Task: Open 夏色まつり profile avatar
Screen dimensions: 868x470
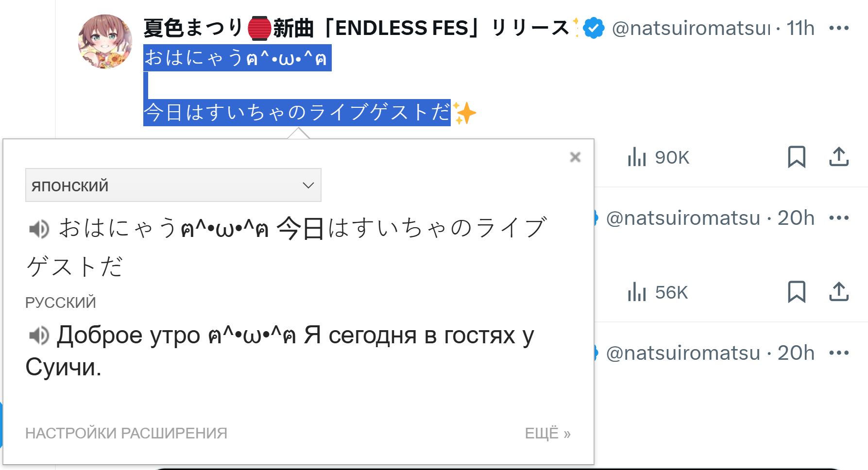Action: tap(105, 41)
